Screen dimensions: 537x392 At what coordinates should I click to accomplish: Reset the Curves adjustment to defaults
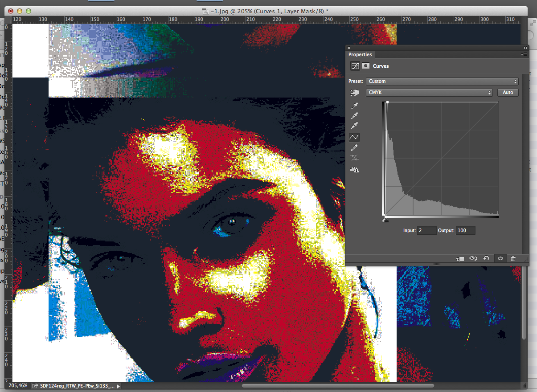[486, 259]
